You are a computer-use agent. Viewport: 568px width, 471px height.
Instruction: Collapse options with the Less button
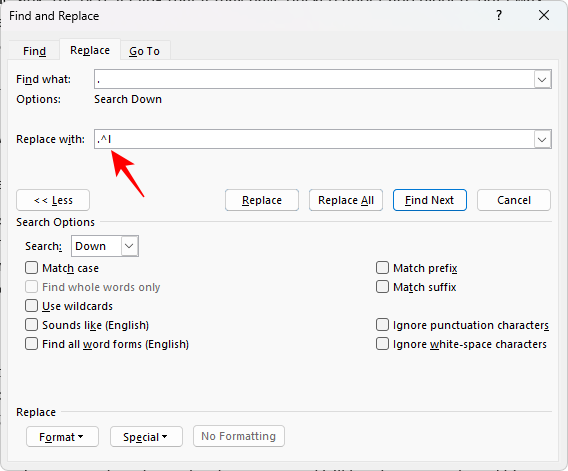click(x=53, y=200)
